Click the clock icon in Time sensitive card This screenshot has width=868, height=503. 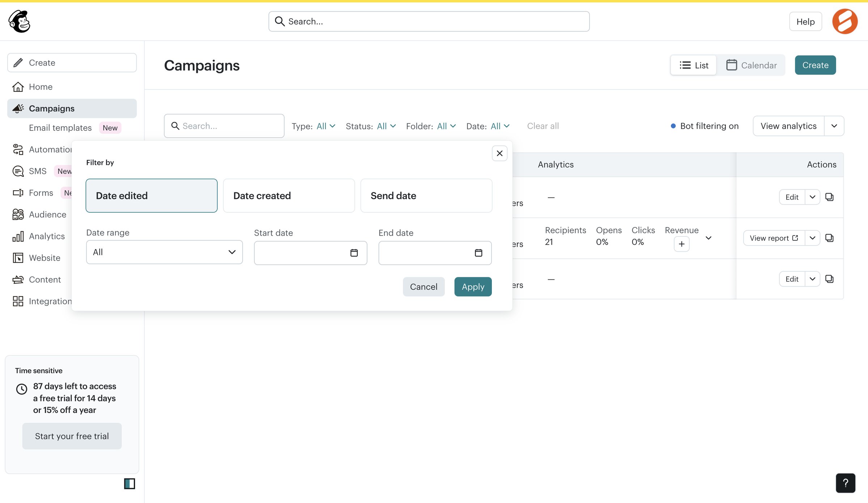22,389
